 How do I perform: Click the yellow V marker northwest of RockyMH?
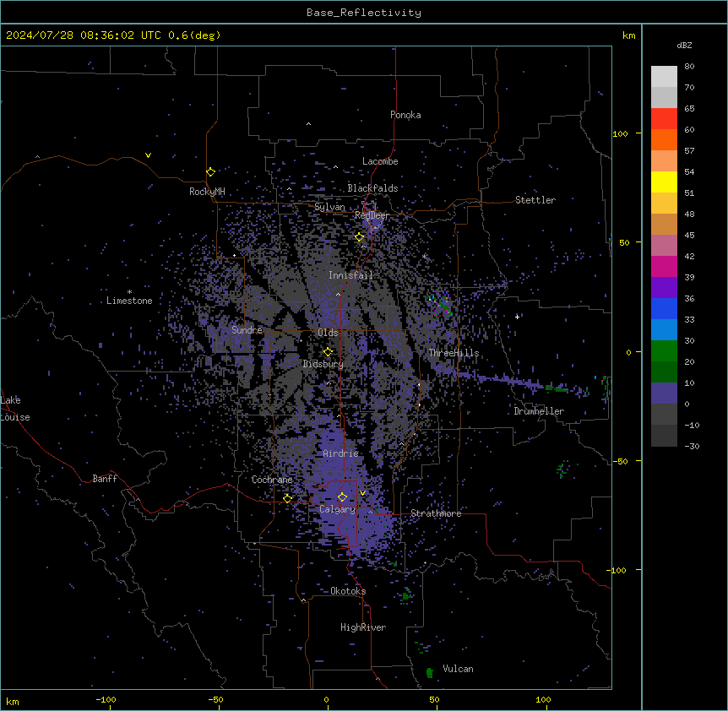tap(148, 155)
